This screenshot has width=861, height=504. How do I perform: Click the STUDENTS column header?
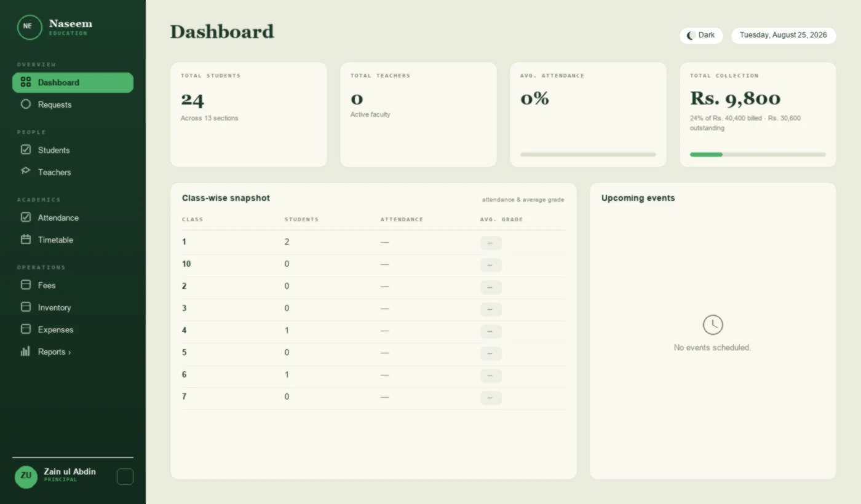(x=301, y=219)
